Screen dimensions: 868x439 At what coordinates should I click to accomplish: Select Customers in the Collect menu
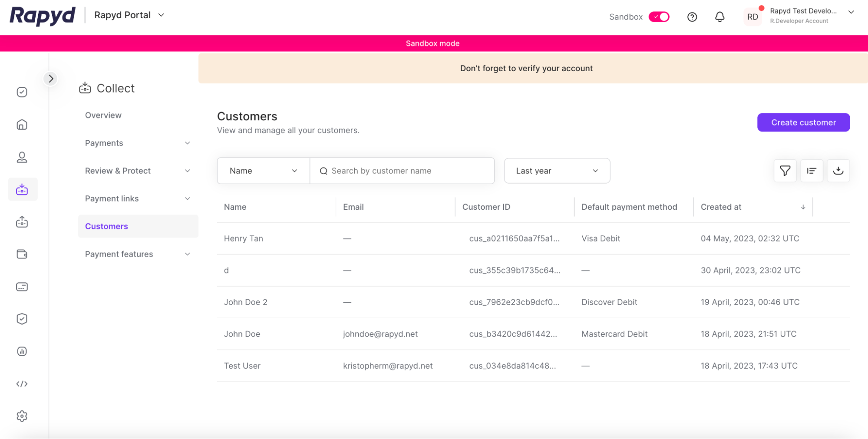(x=107, y=226)
